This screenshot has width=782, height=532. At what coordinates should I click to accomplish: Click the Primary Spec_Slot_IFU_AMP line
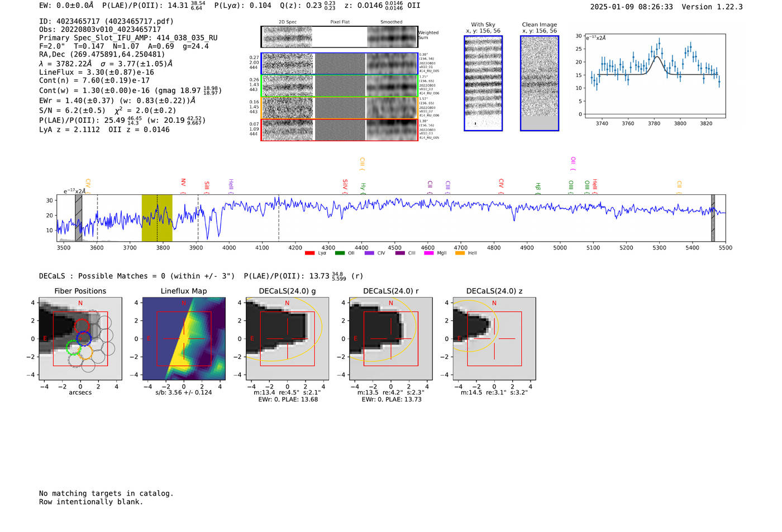128,38
